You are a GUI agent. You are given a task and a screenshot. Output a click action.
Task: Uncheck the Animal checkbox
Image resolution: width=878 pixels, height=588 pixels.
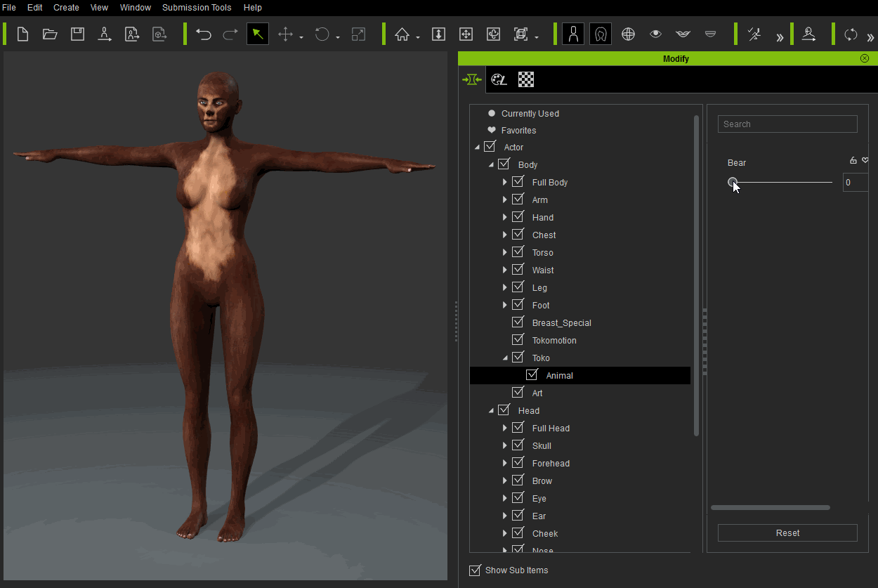[532, 375]
